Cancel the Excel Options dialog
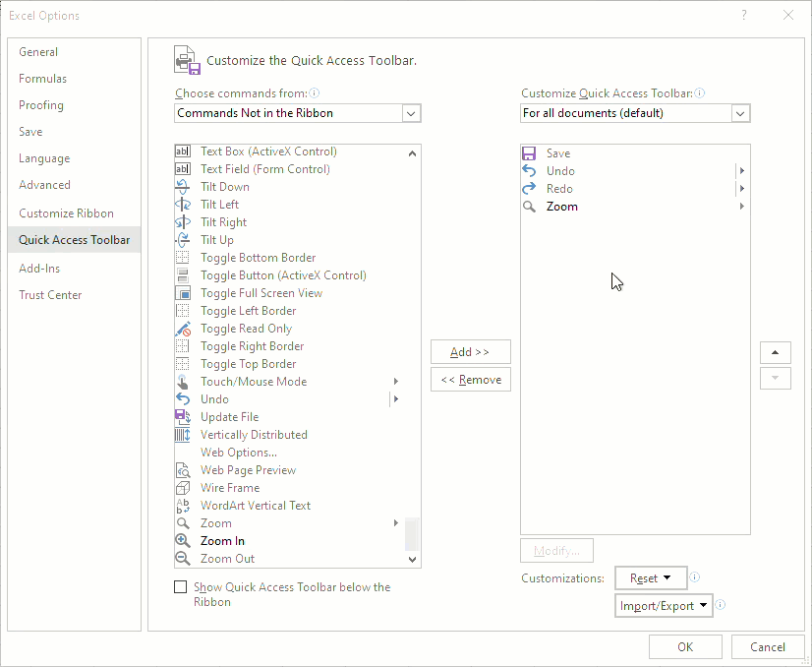 [x=768, y=646]
